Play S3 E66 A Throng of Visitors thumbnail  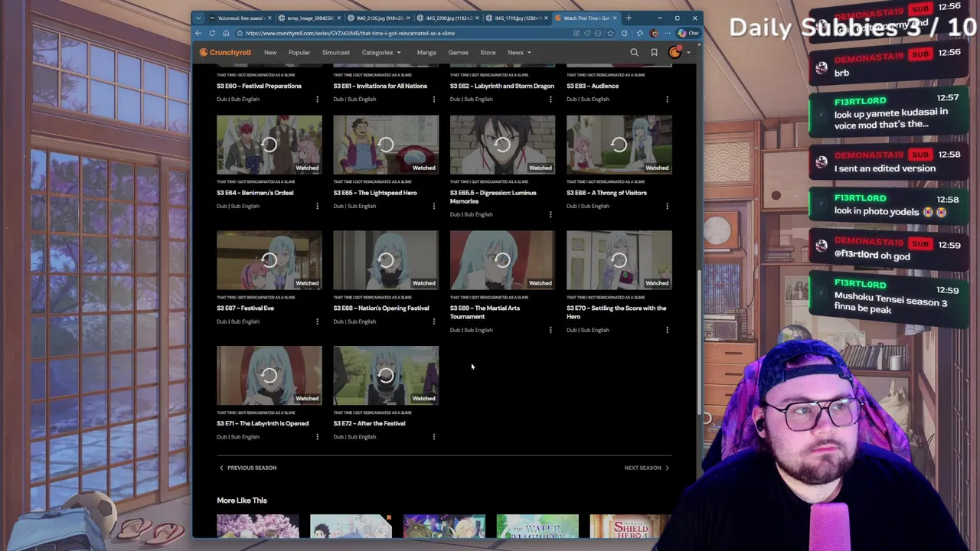point(619,145)
